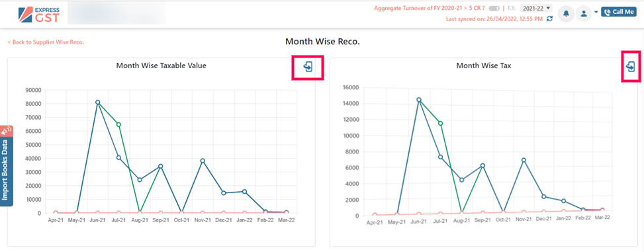The image size is (644, 252).
Task: Click the Apr-21 label on Month Wise Tax chart
Action: [x=374, y=222]
